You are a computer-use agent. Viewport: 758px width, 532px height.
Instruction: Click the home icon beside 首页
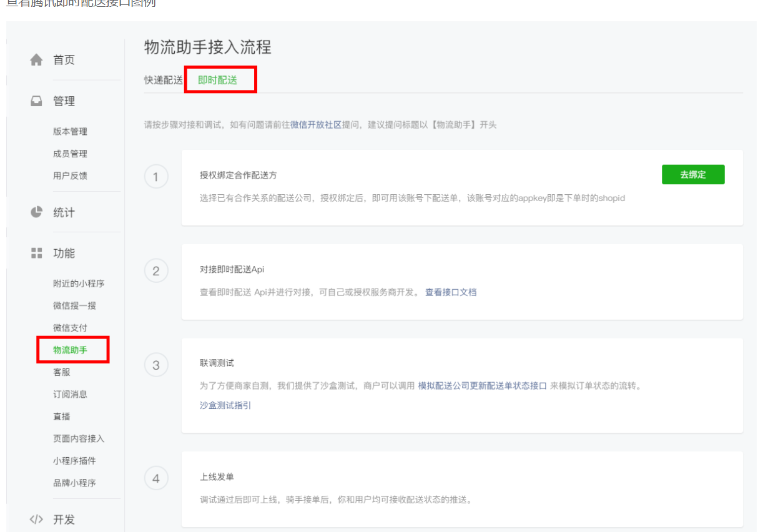[37, 60]
